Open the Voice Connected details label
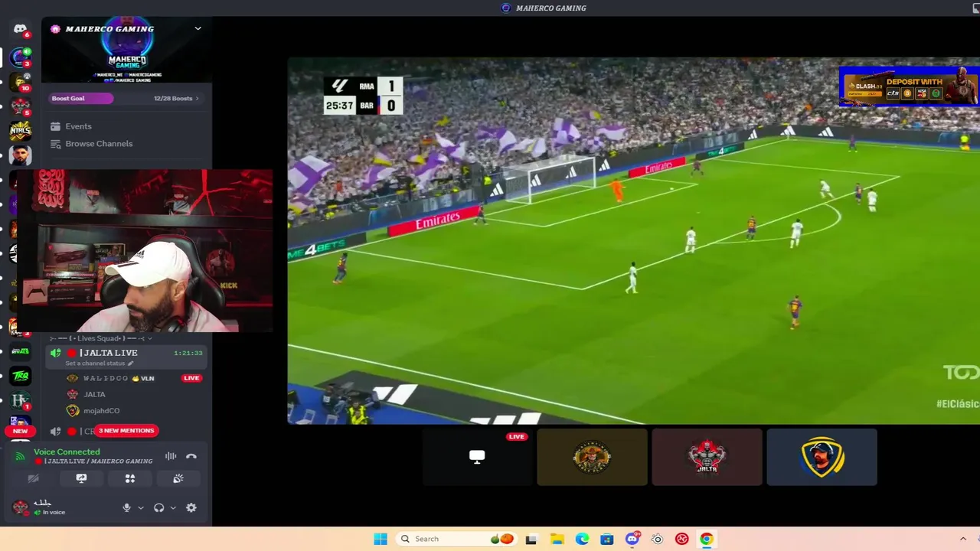 coord(67,452)
